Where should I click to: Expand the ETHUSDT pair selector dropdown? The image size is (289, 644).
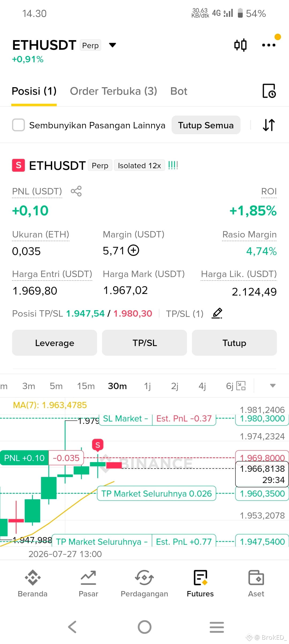[113, 45]
